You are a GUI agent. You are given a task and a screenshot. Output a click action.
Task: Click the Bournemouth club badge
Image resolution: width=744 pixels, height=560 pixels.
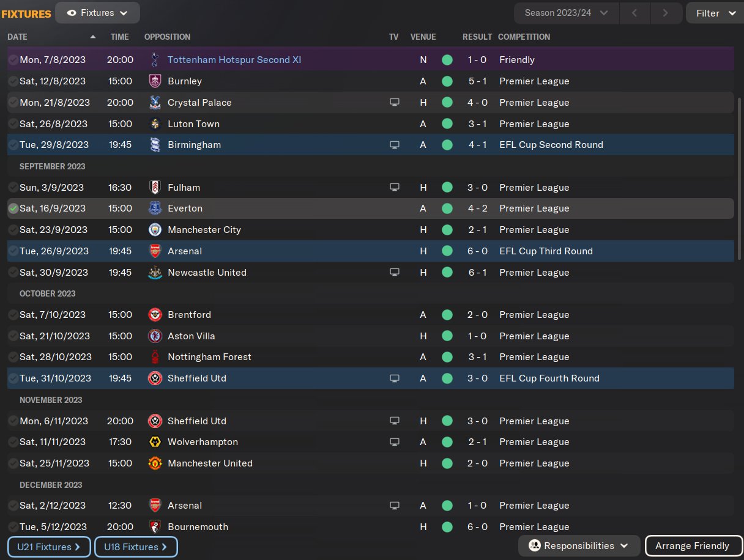point(155,527)
